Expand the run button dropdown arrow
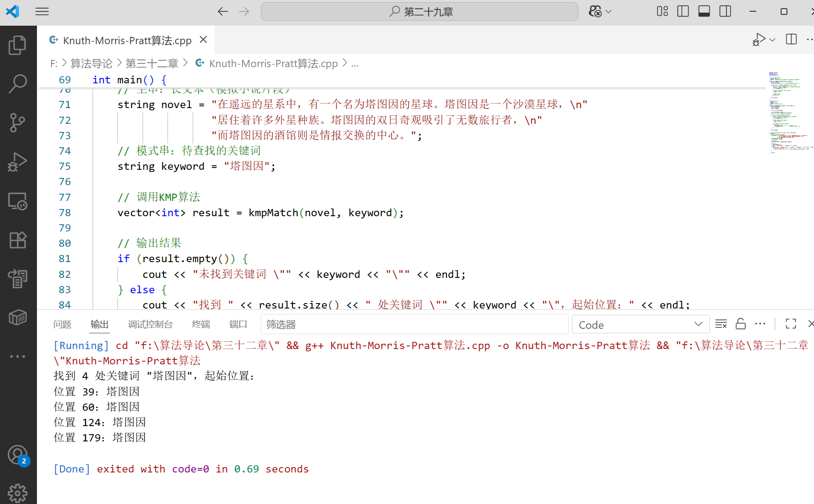The height and width of the screenshot is (504, 814). click(773, 40)
